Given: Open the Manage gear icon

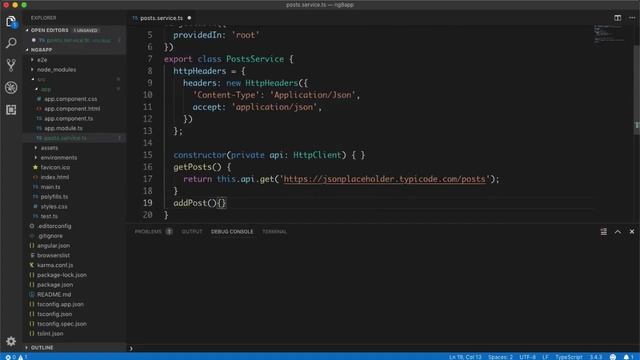Looking at the screenshot, I should pos(11,341).
